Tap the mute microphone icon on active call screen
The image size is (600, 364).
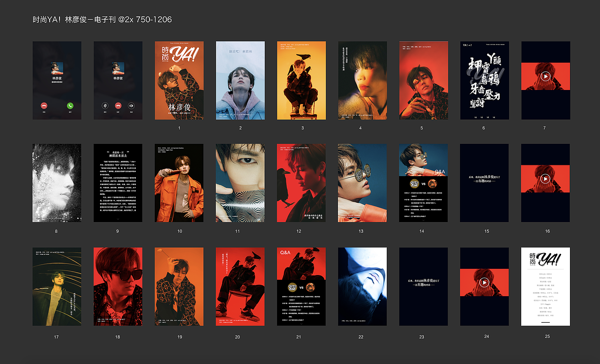(x=105, y=106)
